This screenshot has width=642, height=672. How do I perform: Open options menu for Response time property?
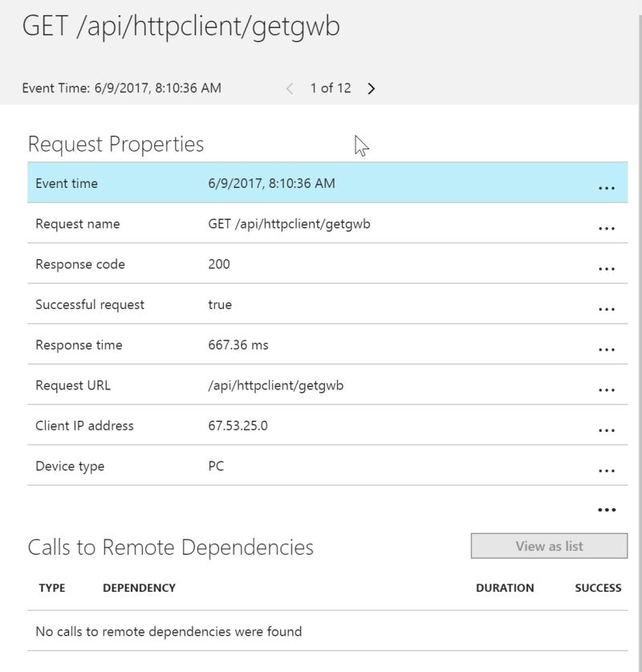click(607, 347)
